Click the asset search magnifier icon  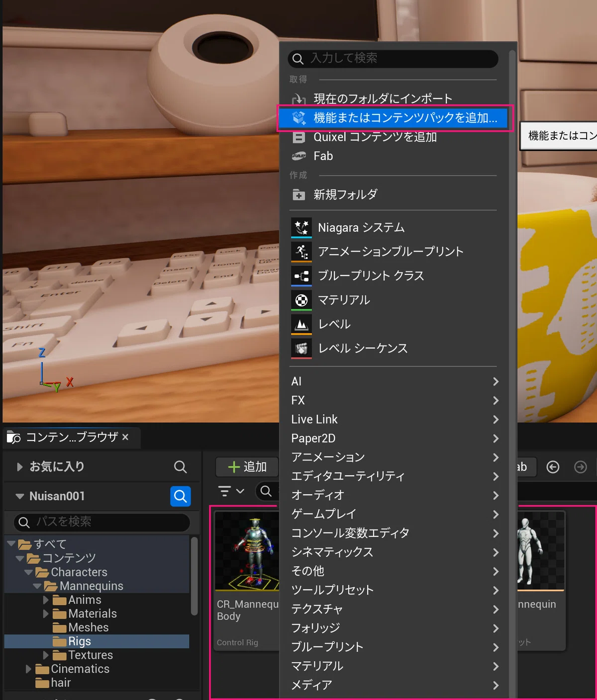click(x=266, y=491)
